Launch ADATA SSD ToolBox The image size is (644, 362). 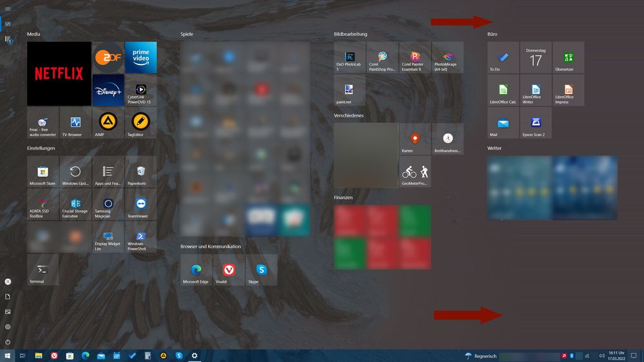pyautogui.click(x=43, y=204)
